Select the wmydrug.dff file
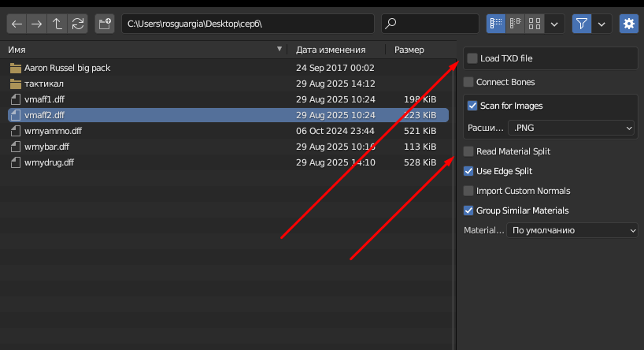 49,162
